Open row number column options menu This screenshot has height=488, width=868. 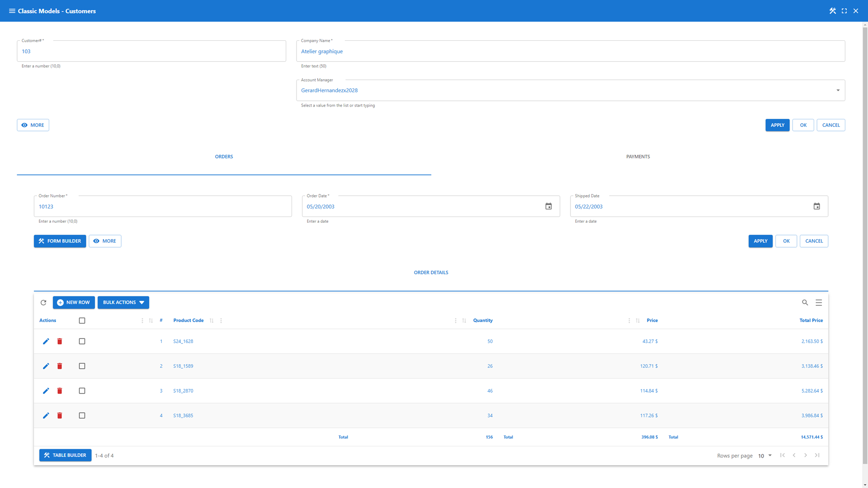point(142,321)
